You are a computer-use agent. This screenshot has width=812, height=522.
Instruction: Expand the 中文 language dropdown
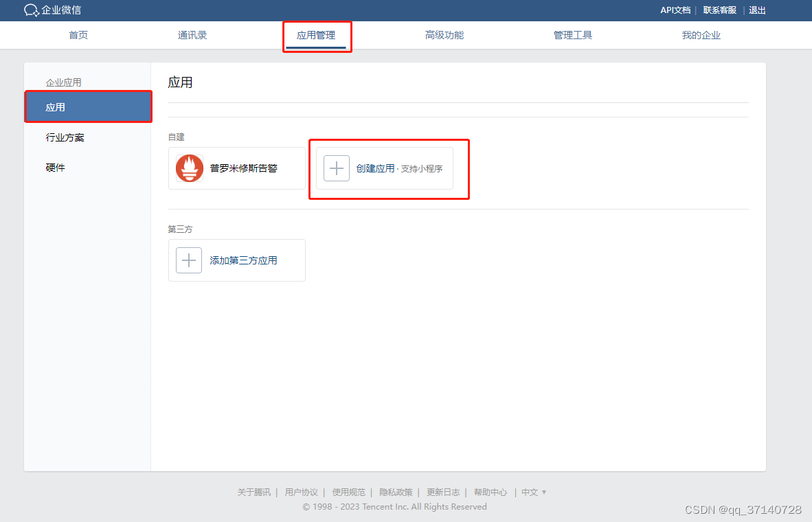tap(534, 492)
